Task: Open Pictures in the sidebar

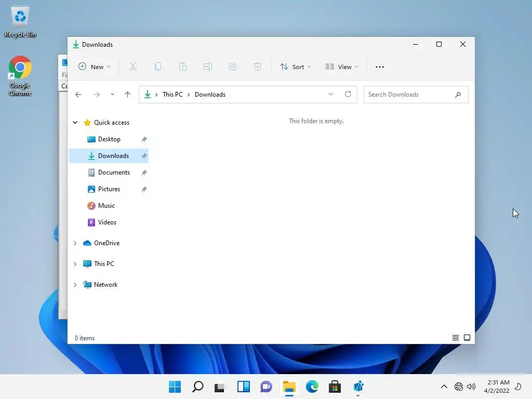Action: pos(109,189)
